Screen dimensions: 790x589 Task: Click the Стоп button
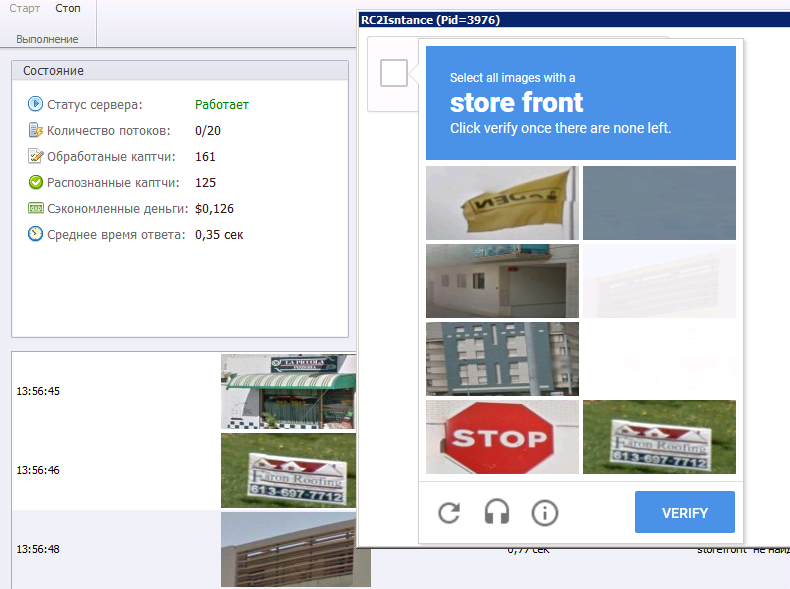click(x=68, y=9)
